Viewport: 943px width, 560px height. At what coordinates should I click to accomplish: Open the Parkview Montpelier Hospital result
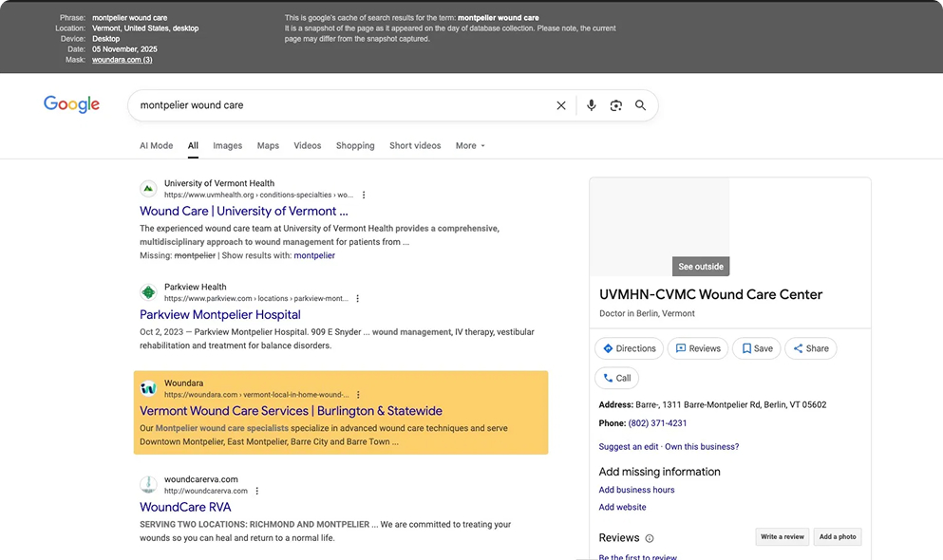220,314
